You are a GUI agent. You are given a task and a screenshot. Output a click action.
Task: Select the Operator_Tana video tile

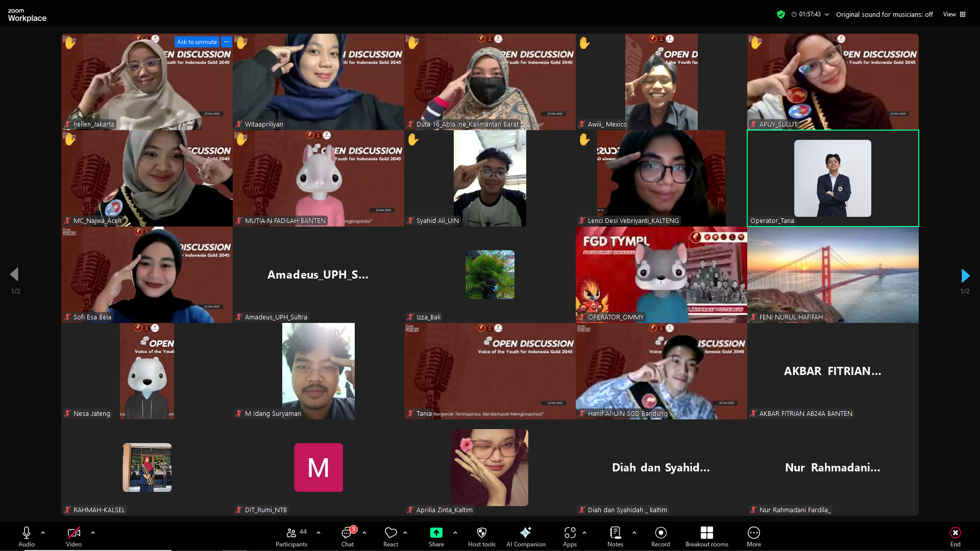tap(832, 178)
